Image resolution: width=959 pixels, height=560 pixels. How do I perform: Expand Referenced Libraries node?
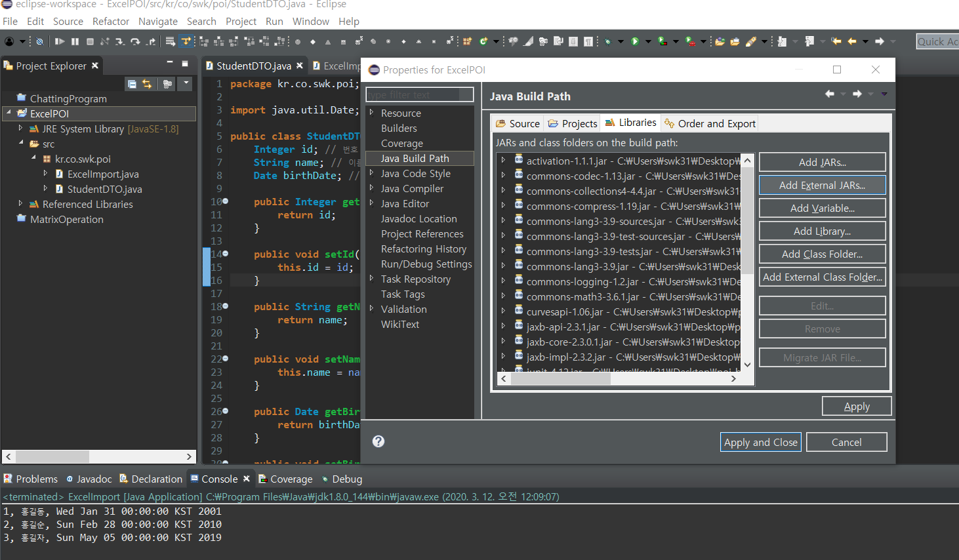click(20, 204)
